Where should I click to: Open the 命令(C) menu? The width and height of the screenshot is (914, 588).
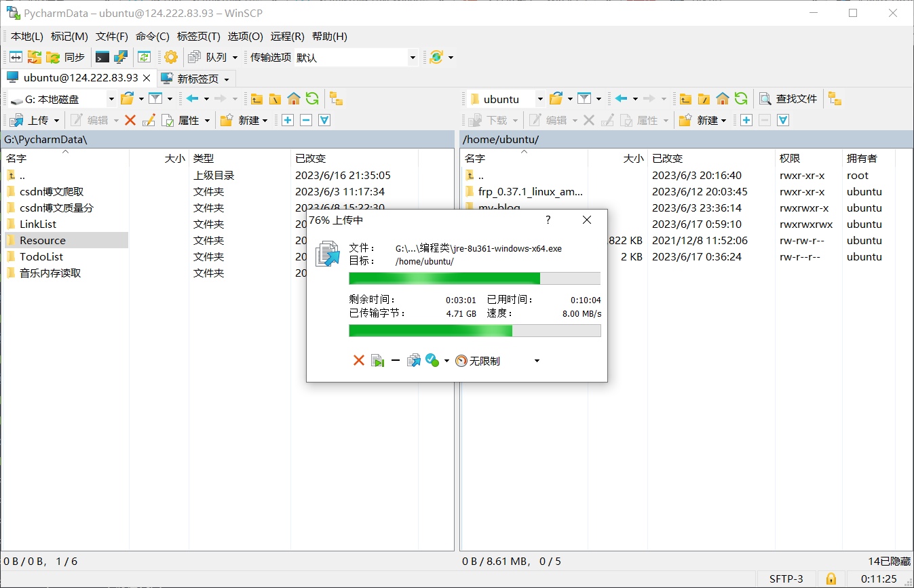153,36
